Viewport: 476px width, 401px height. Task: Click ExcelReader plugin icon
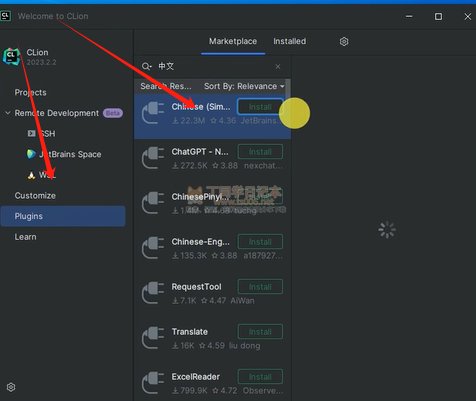tap(153, 383)
